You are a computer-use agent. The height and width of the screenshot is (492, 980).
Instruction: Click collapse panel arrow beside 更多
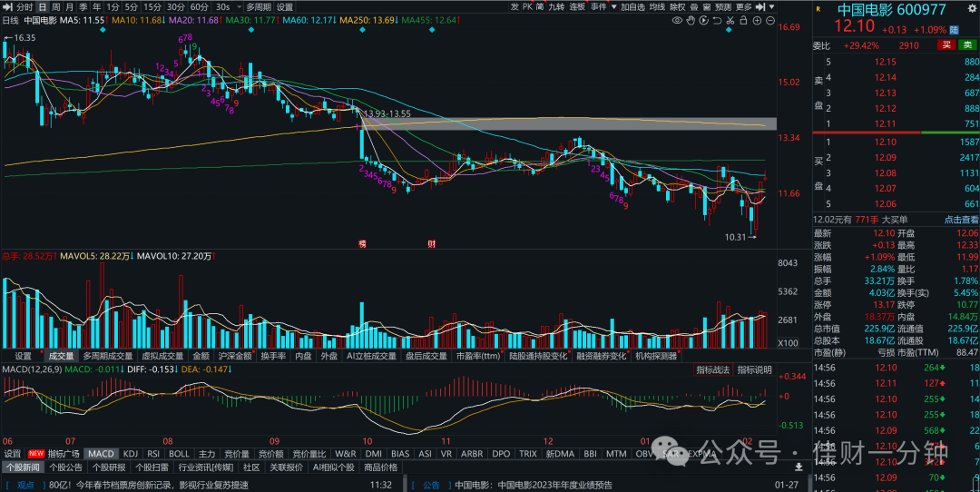pos(760,7)
